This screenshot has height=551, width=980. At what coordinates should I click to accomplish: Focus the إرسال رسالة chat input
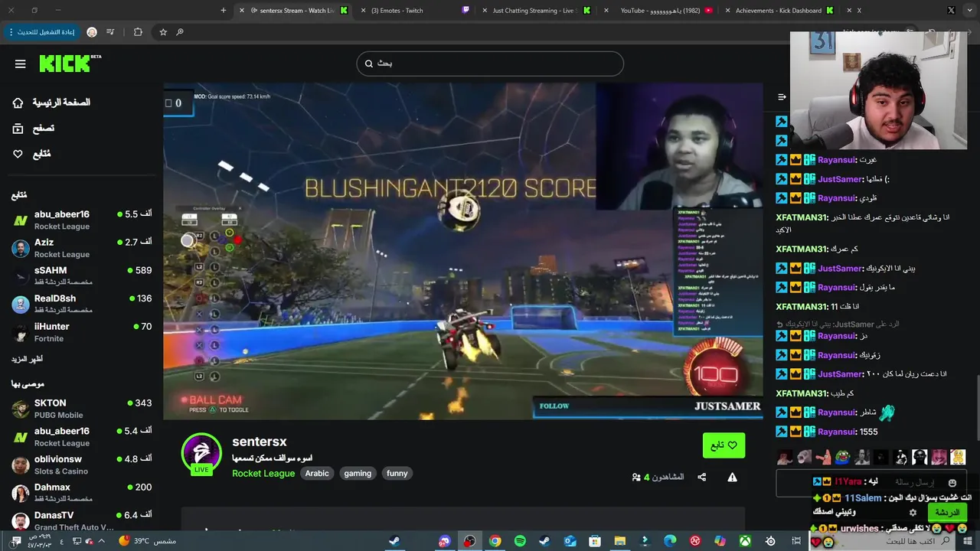(871, 483)
